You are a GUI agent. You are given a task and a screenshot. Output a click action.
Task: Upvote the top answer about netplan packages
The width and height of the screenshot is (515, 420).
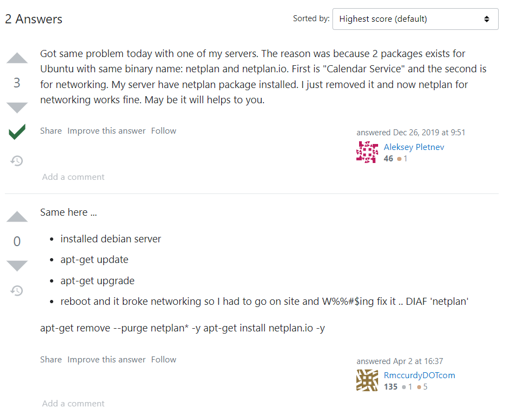[x=17, y=58]
